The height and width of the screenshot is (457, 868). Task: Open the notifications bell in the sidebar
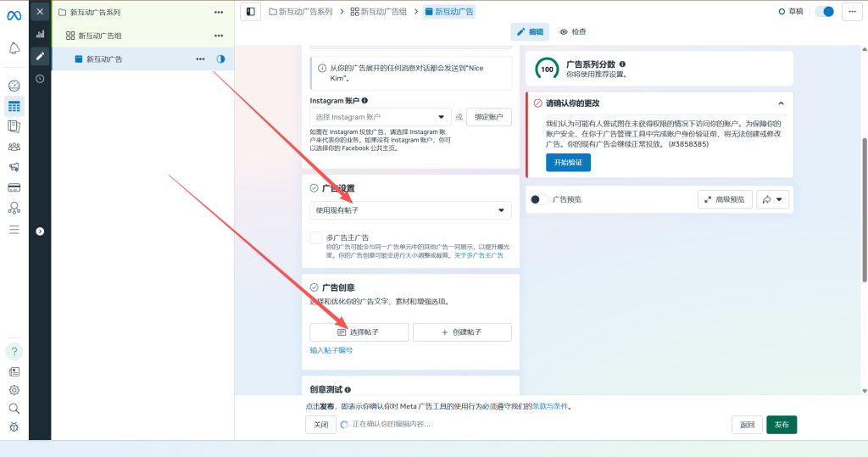point(14,48)
